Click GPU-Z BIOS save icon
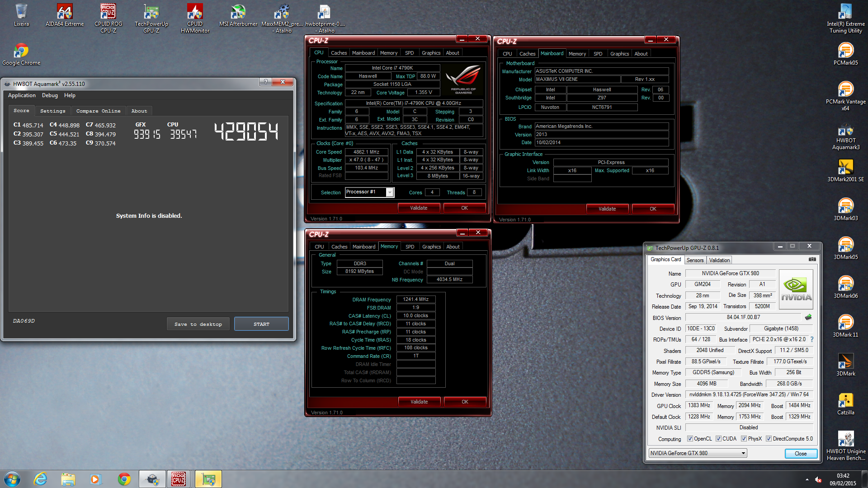The height and width of the screenshot is (488, 868). click(x=808, y=317)
